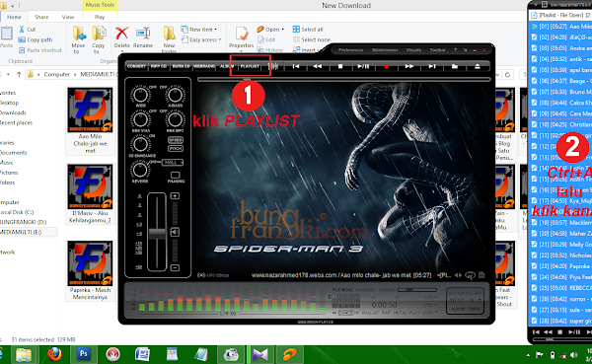Open file using folder icon in player

pos(455,66)
